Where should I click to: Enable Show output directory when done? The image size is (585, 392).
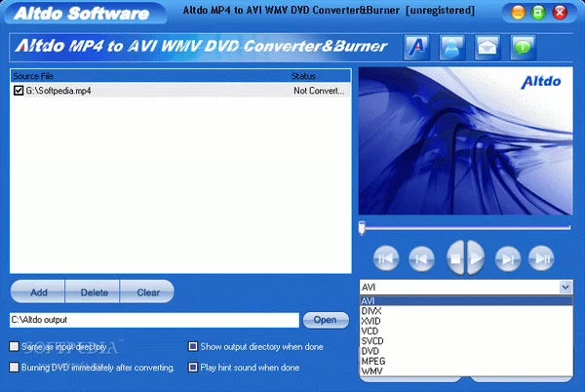click(x=193, y=346)
